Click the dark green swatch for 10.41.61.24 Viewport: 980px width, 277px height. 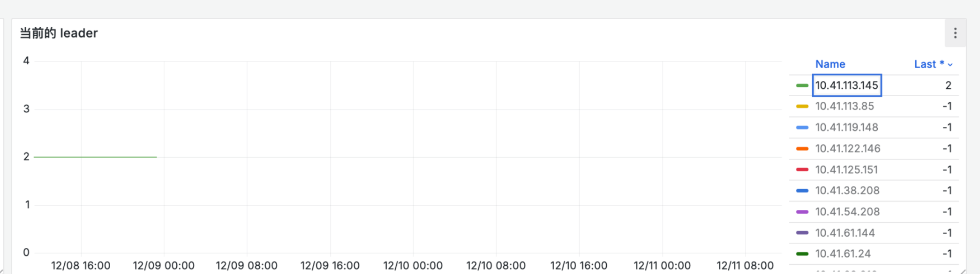[802, 254]
